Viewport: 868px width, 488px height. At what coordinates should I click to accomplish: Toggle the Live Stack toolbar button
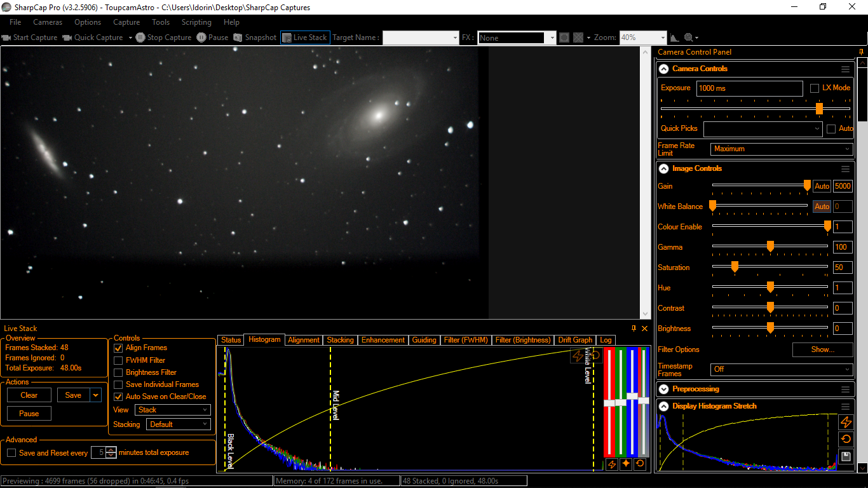point(305,37)
